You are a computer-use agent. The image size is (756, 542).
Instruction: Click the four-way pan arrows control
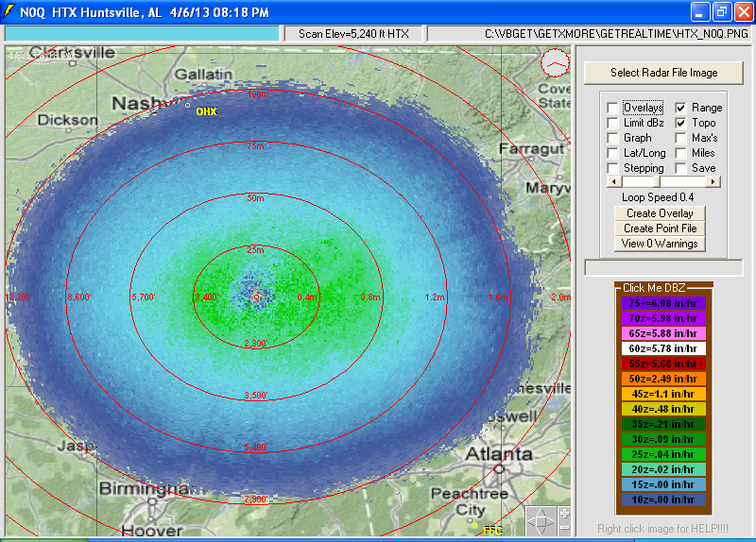point(541,521)
